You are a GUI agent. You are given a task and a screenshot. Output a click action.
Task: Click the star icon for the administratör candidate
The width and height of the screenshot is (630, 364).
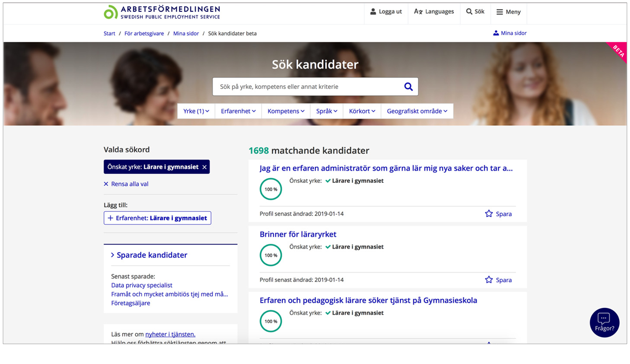click(489, 213)
